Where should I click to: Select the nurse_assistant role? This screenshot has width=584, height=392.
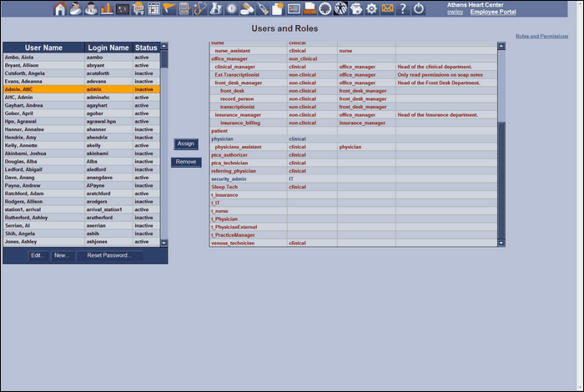[x=353, y=51]
